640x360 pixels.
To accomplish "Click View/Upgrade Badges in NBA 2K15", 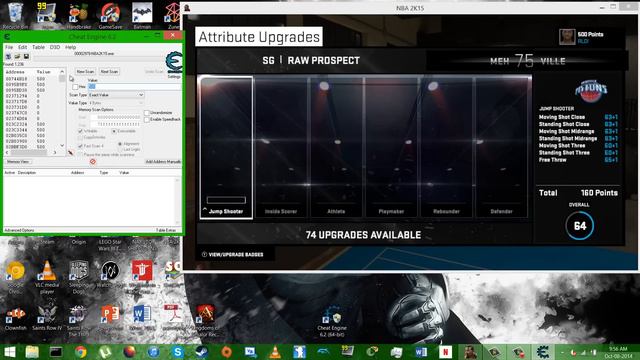I will (232, 254).
